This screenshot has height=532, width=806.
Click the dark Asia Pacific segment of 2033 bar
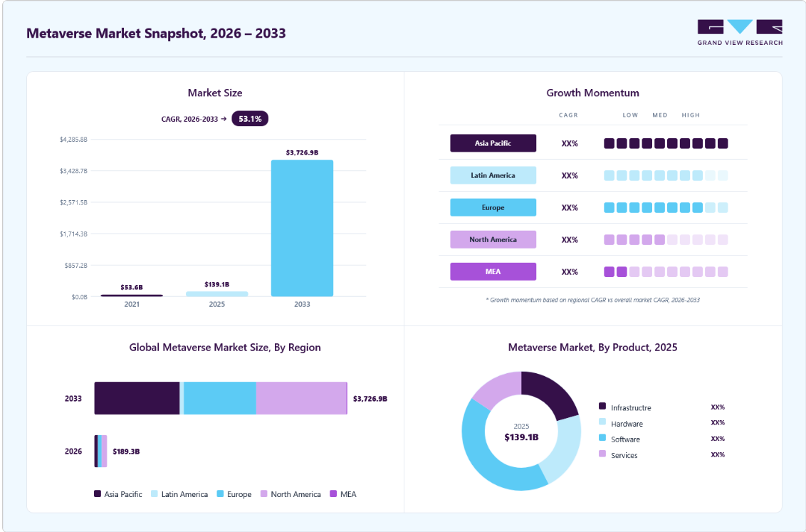pos(137,398)
